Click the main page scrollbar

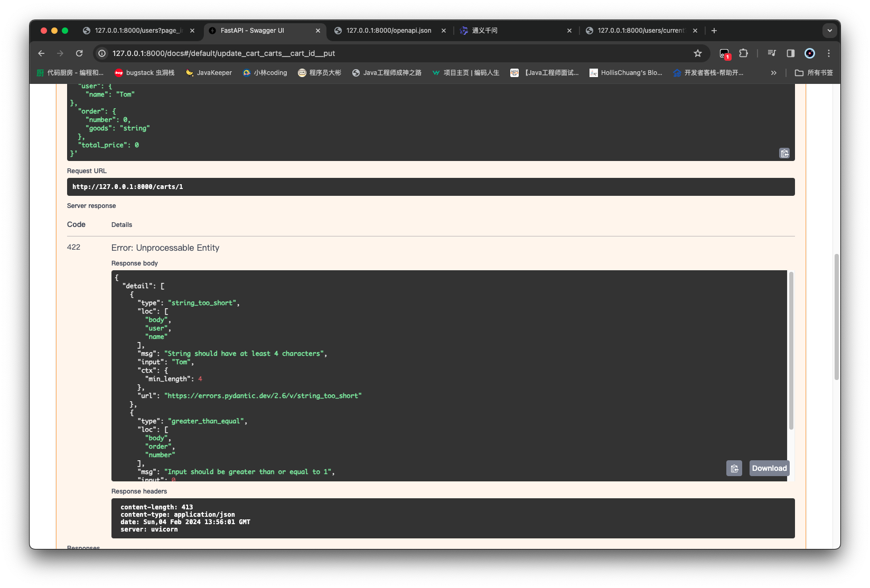(836, 317)
